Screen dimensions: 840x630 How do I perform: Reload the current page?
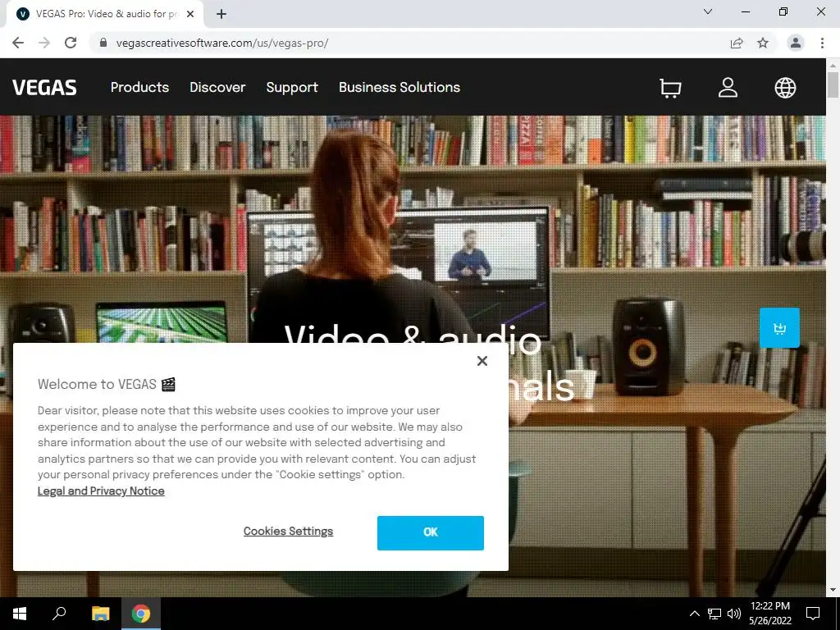click(71, 43)
